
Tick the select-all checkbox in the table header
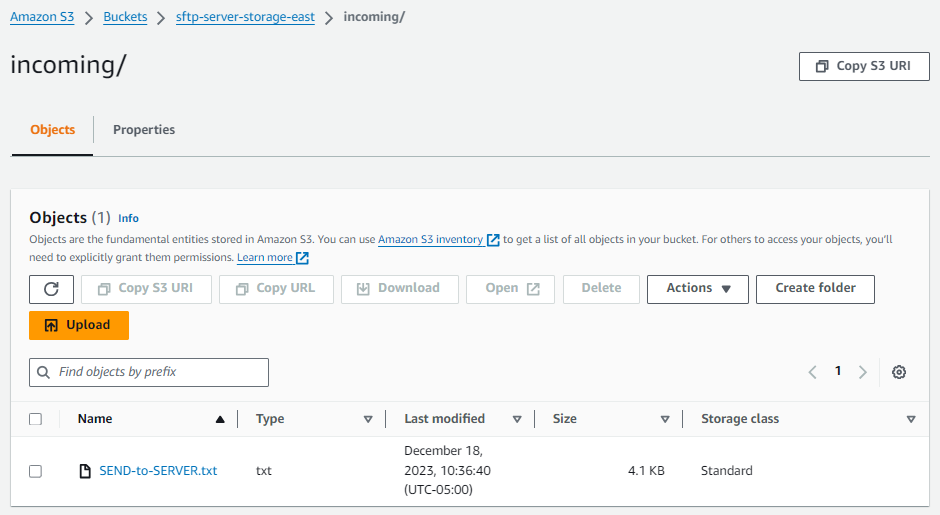[x=35, y=420]
